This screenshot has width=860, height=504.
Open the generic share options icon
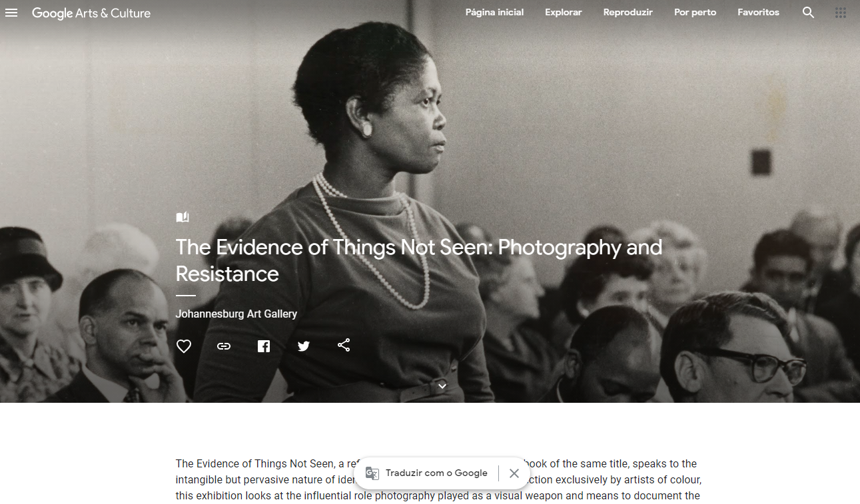point(344,346)
